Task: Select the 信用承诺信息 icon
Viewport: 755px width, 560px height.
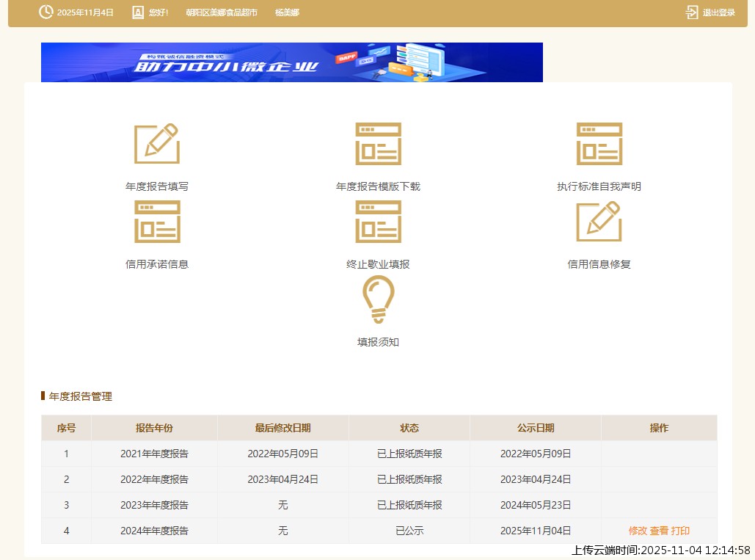Action: point(156,222)
